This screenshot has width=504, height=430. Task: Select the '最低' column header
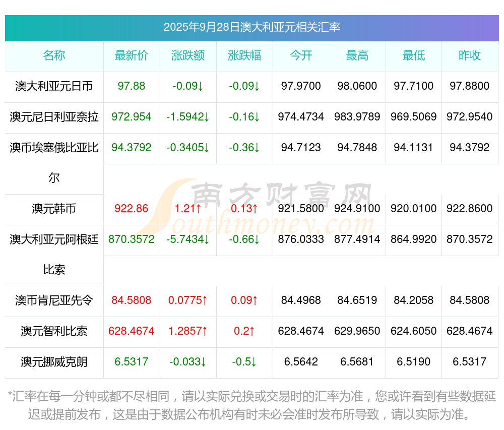(414, 55)
